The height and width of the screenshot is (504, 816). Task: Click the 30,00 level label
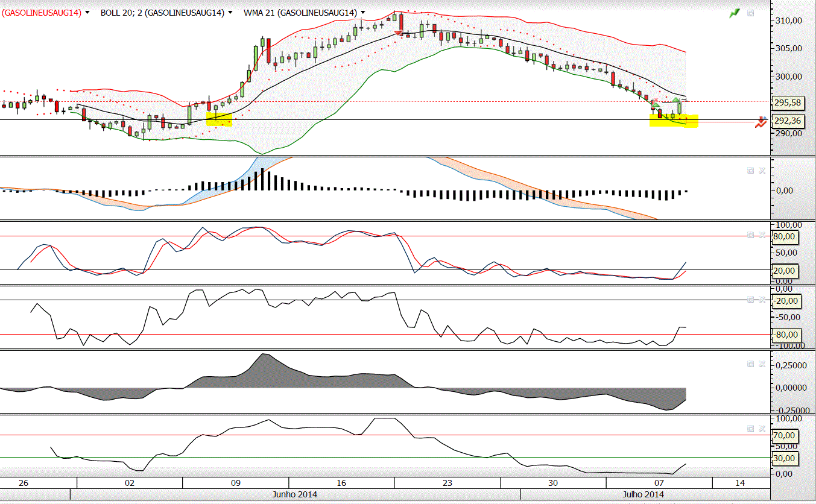784,458
